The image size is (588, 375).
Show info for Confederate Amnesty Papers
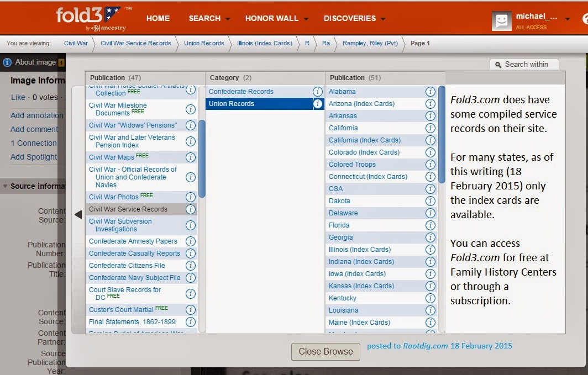191,241
